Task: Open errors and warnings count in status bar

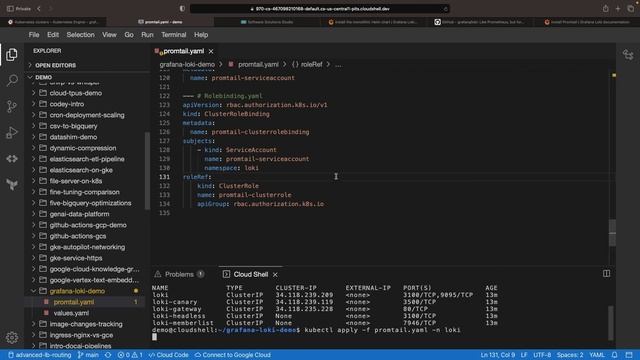Action: (130, 355)
